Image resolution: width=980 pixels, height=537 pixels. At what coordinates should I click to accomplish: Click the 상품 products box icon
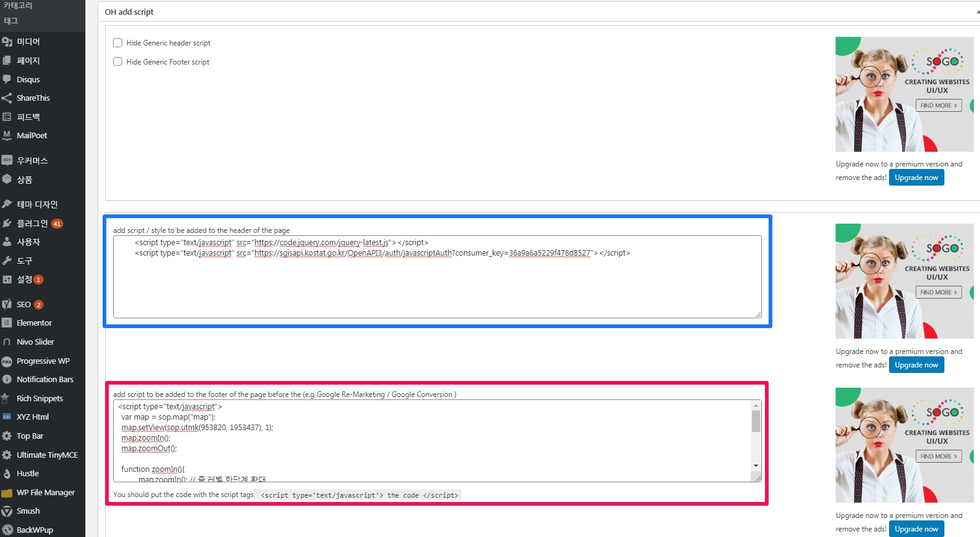pos(7,179)
